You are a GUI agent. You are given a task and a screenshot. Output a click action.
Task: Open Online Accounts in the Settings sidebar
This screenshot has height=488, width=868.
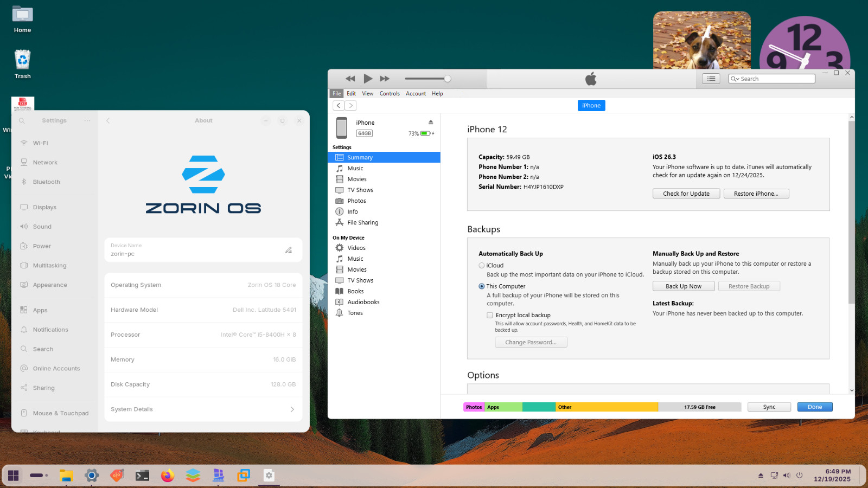coord(54,368)
